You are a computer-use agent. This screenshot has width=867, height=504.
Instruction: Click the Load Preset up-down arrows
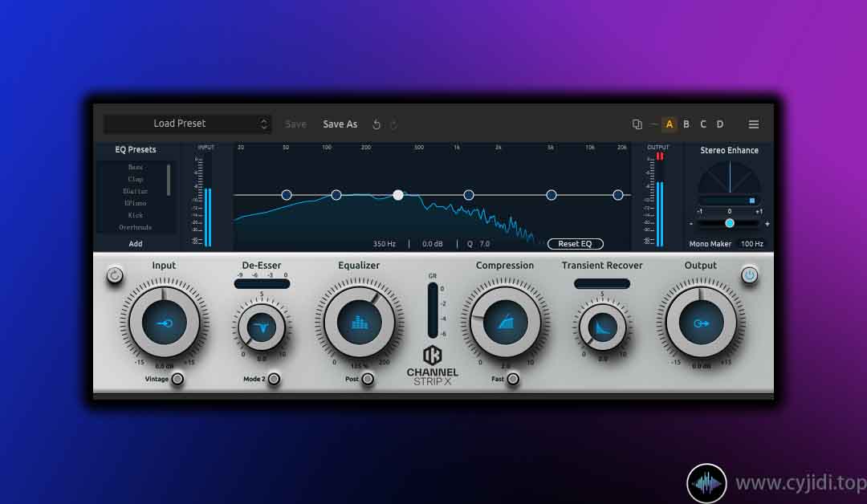point(264,124)
